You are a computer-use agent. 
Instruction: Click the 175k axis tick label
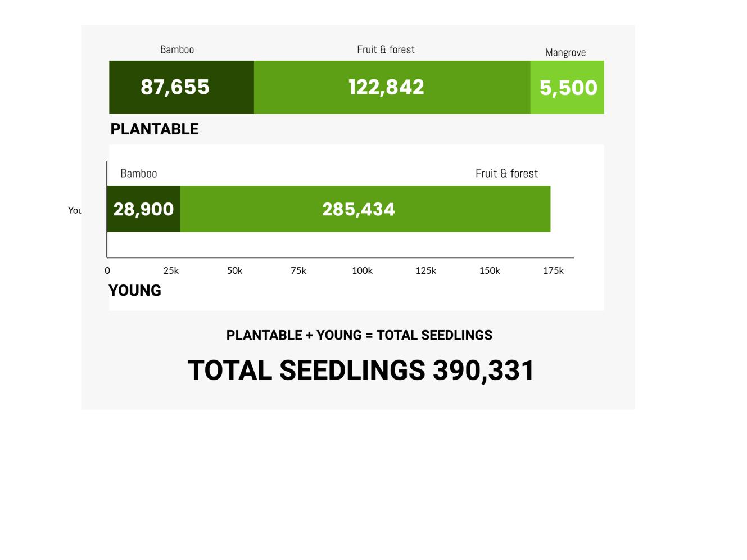553,270
